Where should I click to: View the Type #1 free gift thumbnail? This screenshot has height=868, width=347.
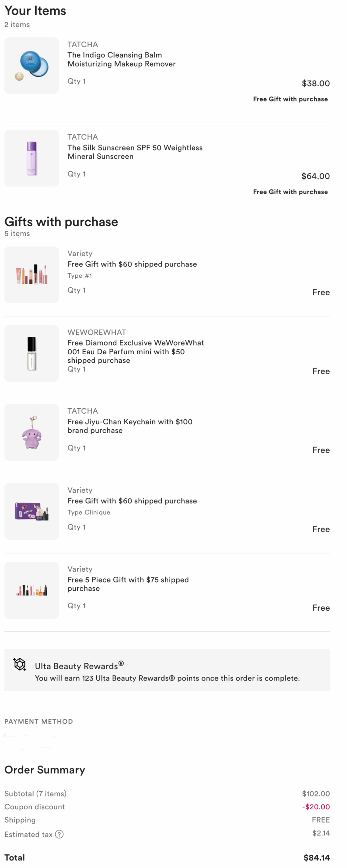click(32, 275)
